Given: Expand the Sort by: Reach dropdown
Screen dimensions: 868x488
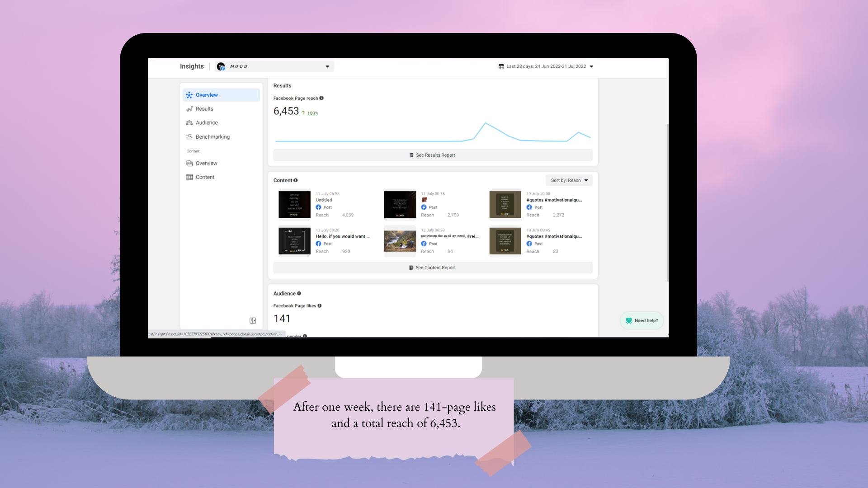Looking at the screenshot, I should (569, 180).
